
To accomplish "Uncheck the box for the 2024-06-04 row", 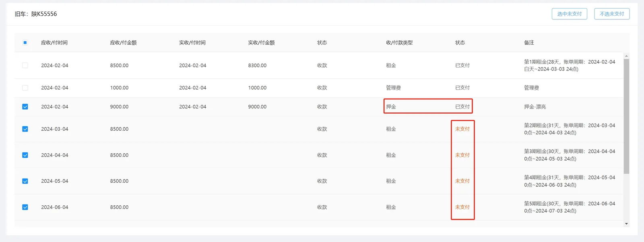I will pyautogui.click(x=25, y=207).
